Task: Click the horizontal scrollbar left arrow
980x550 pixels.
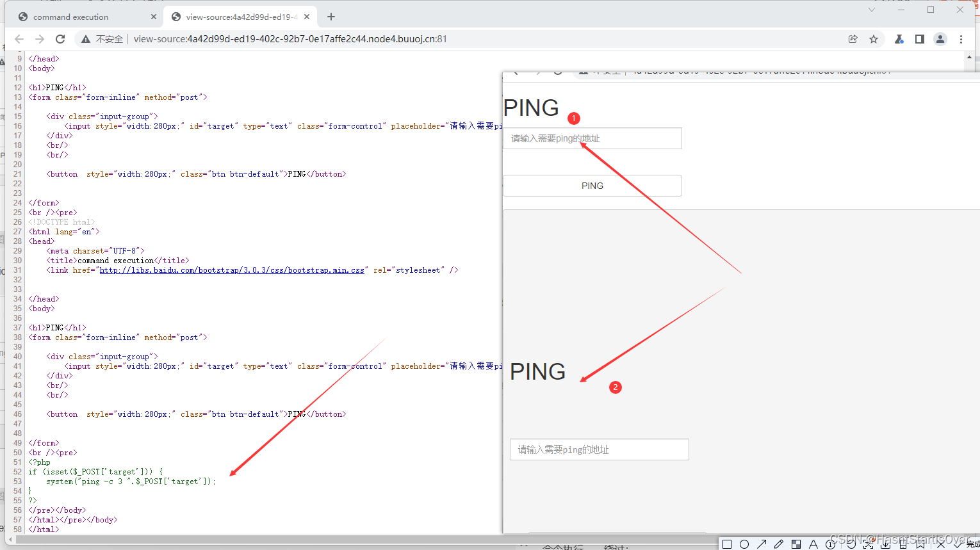Action: 11,540
